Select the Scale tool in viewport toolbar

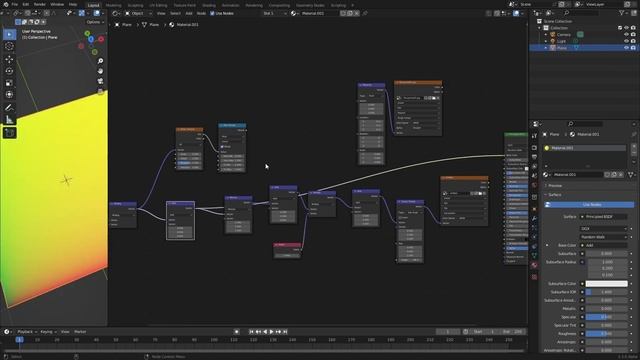pyautogui.click(x=9, y=83)
